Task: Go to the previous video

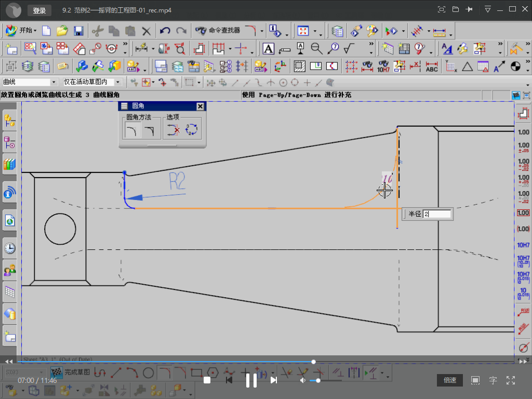Action: click(x=229, y=380)
